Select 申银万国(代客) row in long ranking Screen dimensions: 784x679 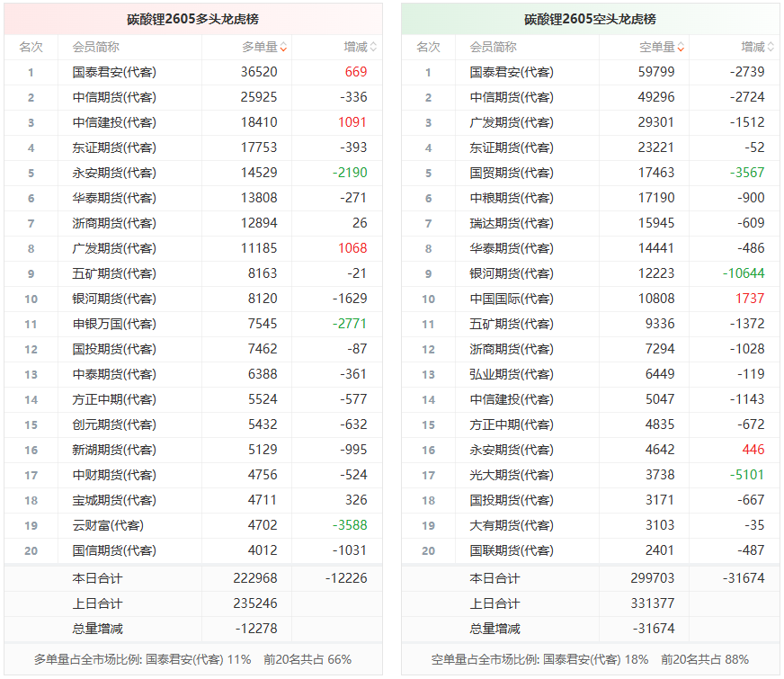coord(193,324)
